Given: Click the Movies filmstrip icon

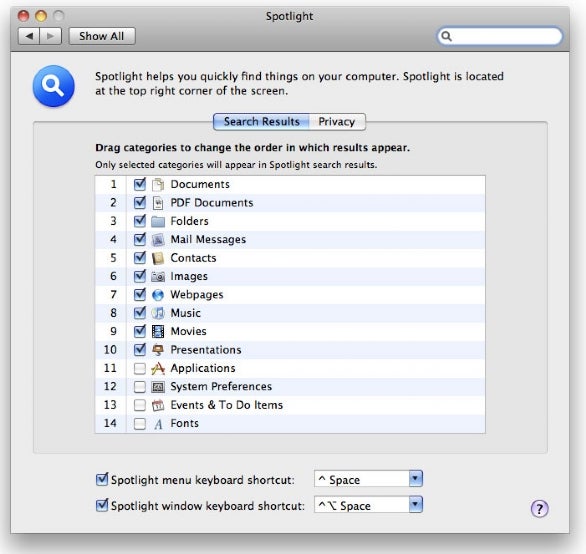Looking at the screenshot, I should tap(158, 331).
